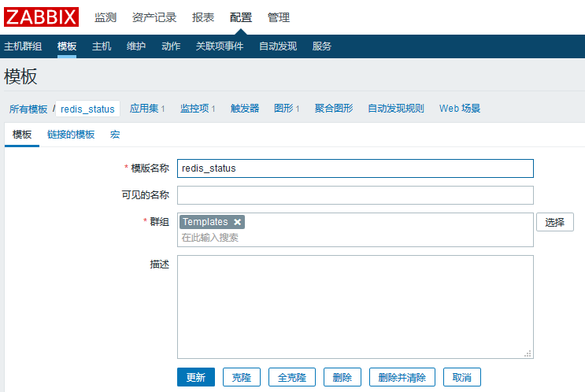Click the 更新 button
Screen dimensions: 585x392
195,378
